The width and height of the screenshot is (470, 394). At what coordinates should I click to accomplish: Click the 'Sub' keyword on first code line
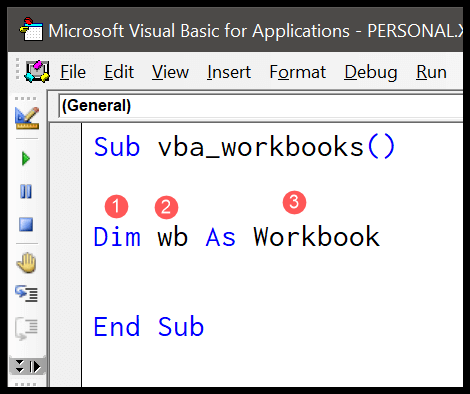coord(117,147)
